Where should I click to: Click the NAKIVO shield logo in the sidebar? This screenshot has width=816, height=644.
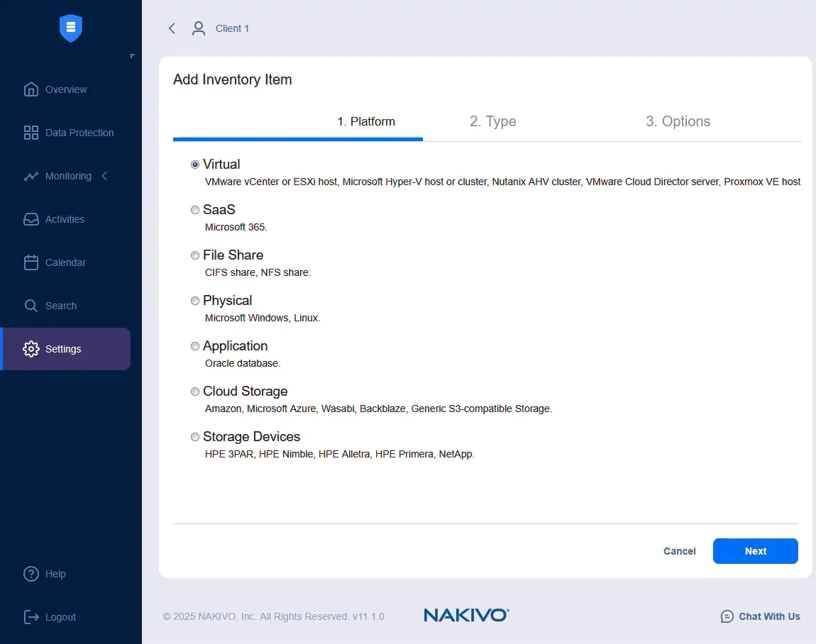pyautogui.click(x=71, y=28)
